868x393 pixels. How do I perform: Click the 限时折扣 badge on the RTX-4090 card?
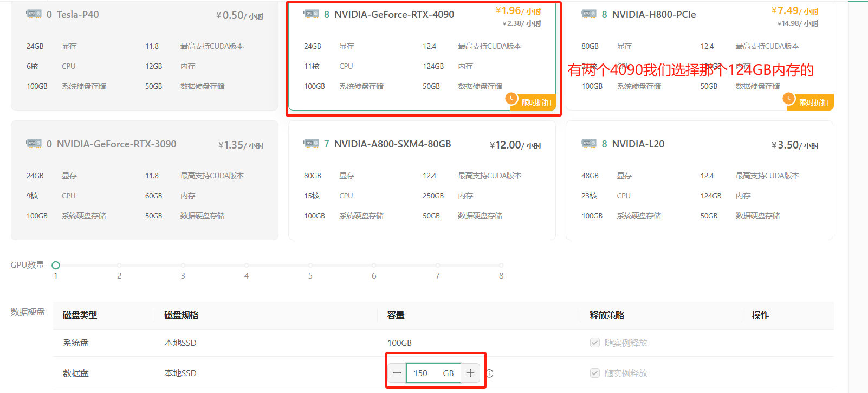click(x=533, y=102)
